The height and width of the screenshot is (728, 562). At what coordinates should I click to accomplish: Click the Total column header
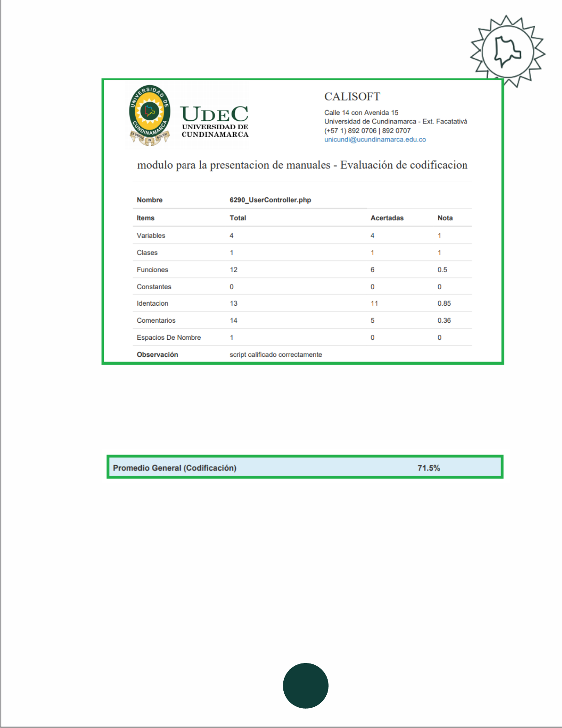(x=238, y=218)
